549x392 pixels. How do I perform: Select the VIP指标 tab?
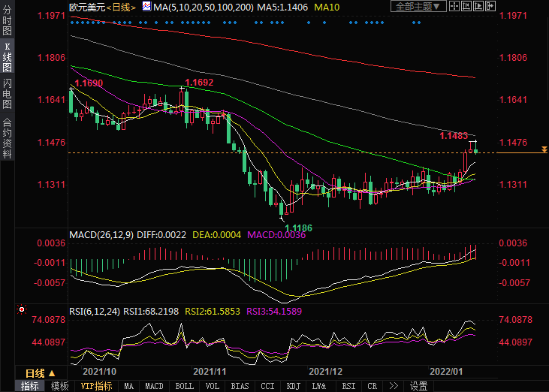pos(96,386)
